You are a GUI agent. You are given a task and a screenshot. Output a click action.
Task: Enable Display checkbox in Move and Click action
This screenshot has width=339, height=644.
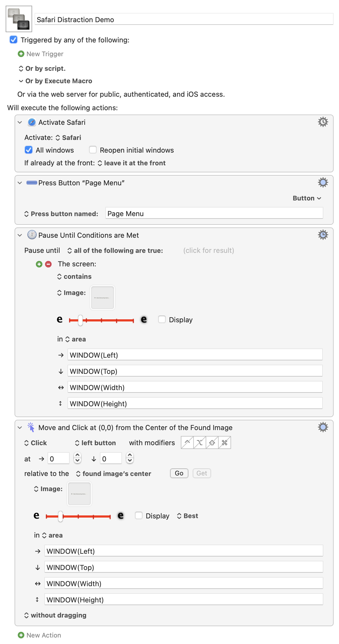pos(138,516)
